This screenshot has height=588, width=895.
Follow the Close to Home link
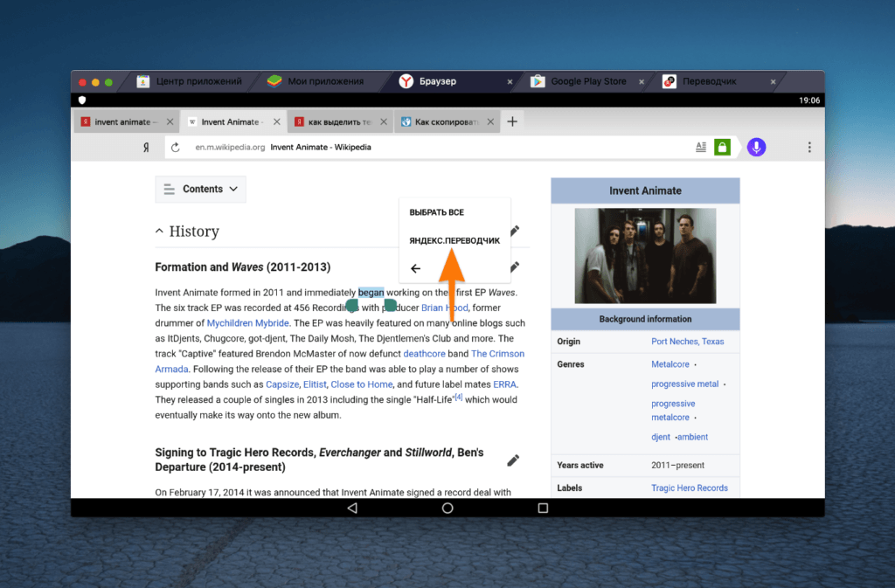[361, 384]
